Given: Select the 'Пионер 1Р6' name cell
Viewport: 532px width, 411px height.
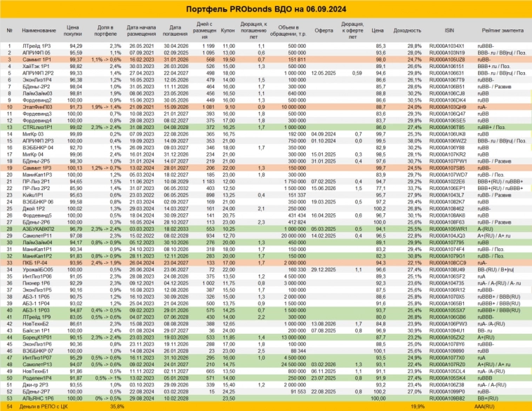Looking at the screenshot, I should point(36,283).
